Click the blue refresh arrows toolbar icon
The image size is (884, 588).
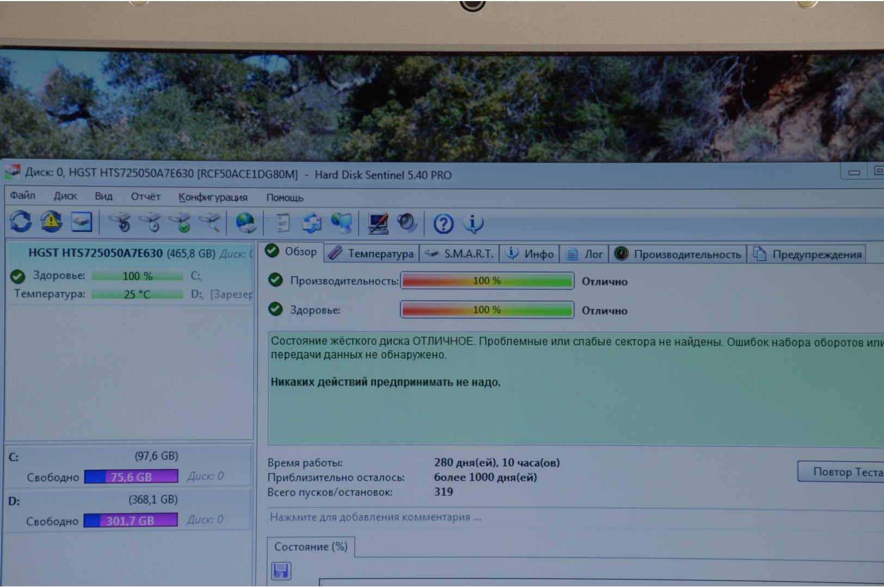(x=21, y=222)
